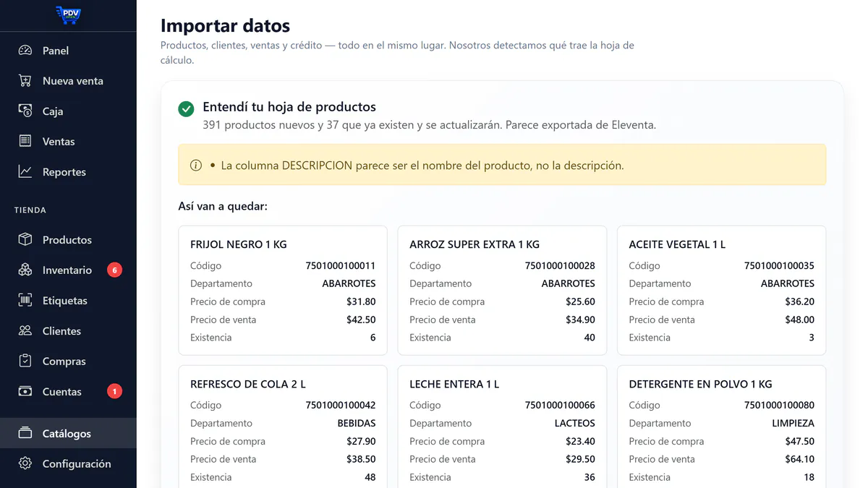Click the FRIJOL NEGRO 1 KG card title
This screenshot has height=488, width=868.
pyautogui.click(x=239, y=244)
